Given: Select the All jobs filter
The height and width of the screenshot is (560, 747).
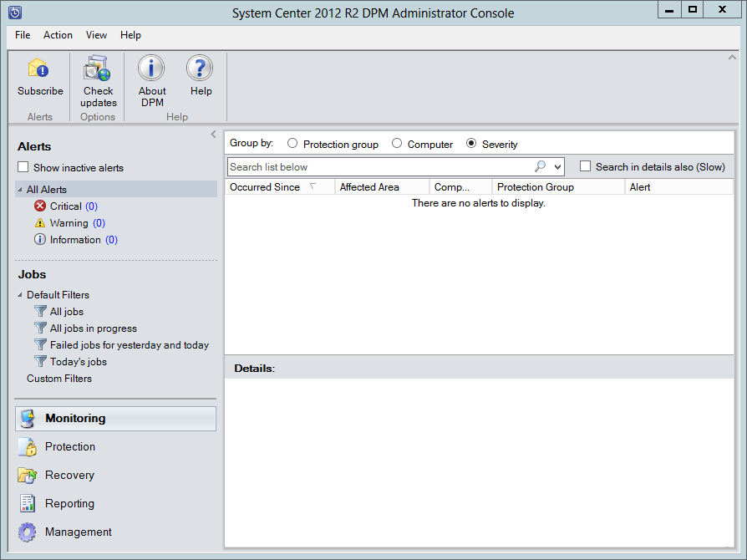Looking at the screenshot, I should pos(67,311).
